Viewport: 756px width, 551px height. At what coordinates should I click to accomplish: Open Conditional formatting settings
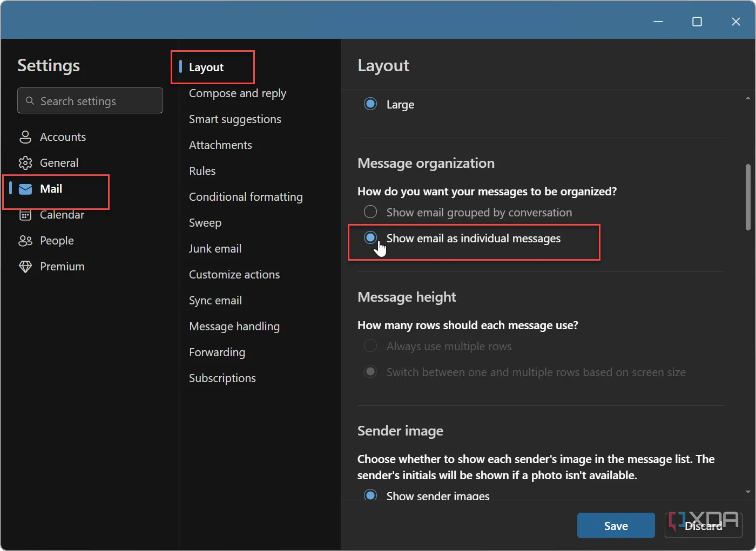click(245, 197)
